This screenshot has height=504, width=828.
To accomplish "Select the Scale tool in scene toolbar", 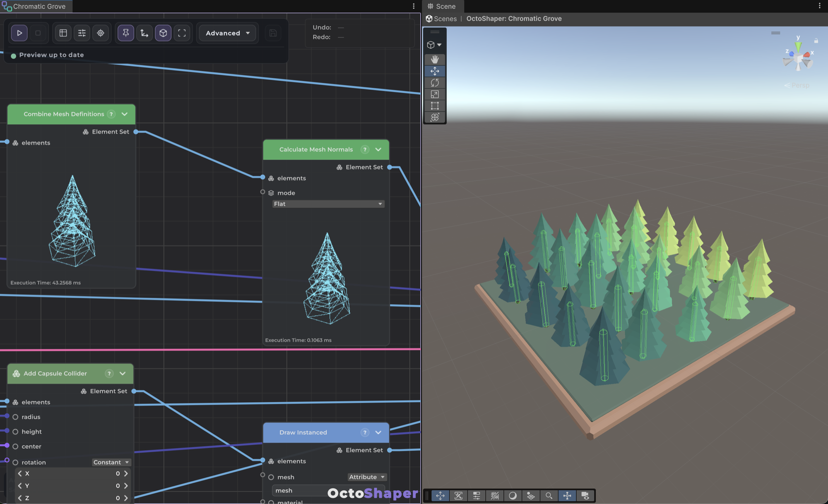I will pos(435,94).
